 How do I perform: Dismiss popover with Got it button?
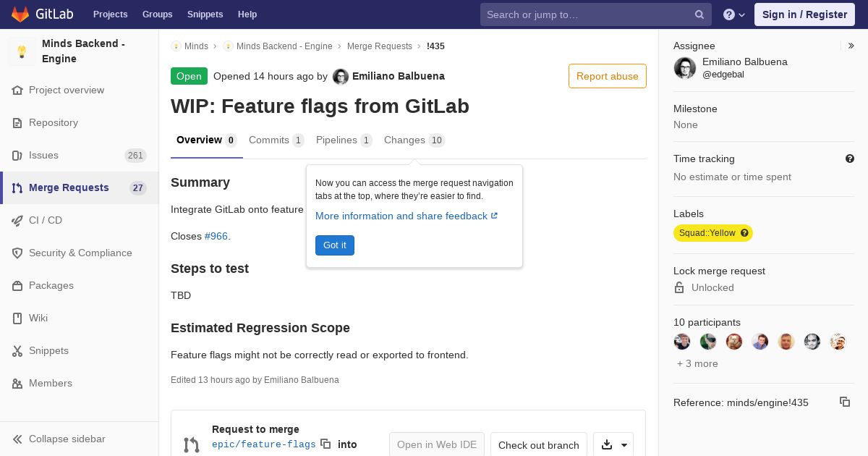[334, 245]
